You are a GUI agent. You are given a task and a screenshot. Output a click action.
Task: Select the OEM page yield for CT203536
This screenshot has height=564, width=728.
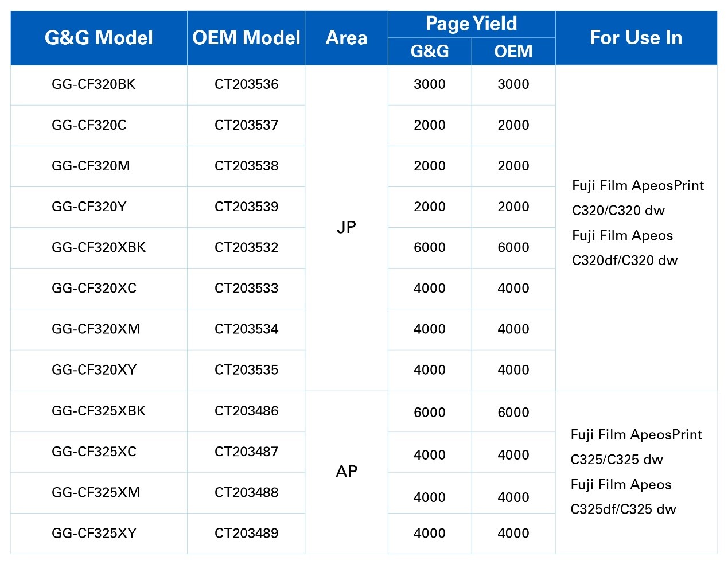pyautogui.click(x=513, y=84)
